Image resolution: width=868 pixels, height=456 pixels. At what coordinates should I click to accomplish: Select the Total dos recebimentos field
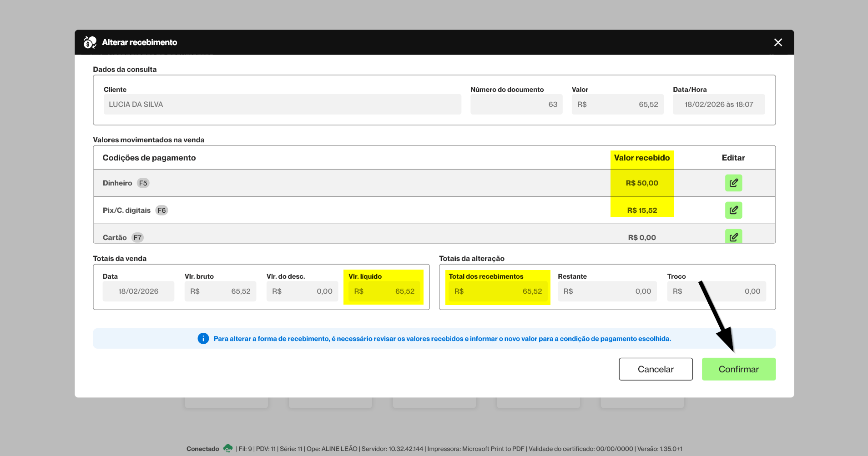(498, 291)
